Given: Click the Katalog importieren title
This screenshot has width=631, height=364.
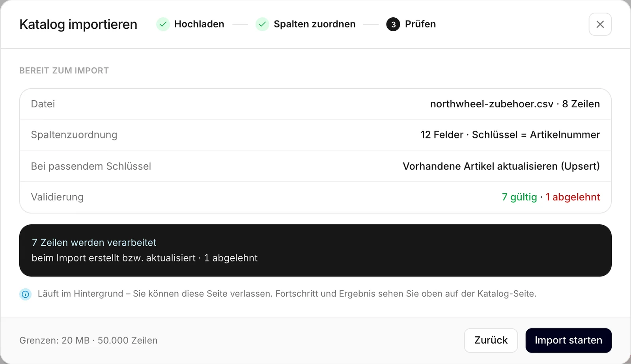Looking at the screenshot, I should click(x=78, y=24).
